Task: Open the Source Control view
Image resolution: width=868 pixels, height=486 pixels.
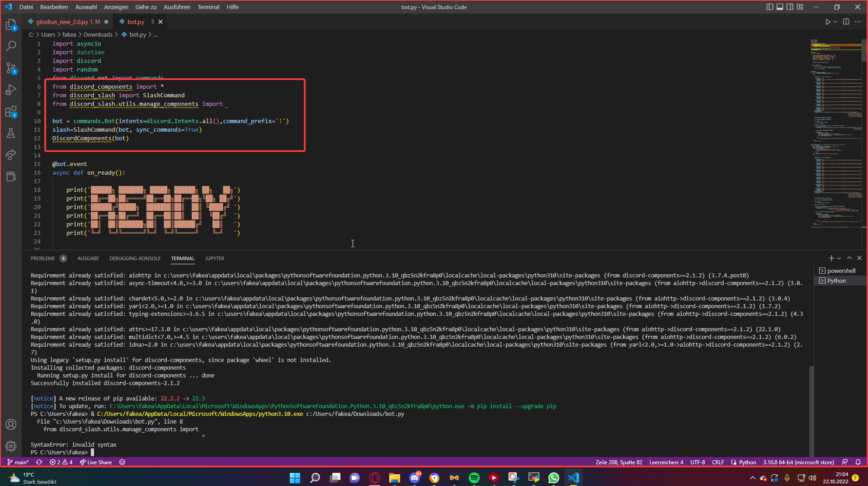Action: coord(11,68)
